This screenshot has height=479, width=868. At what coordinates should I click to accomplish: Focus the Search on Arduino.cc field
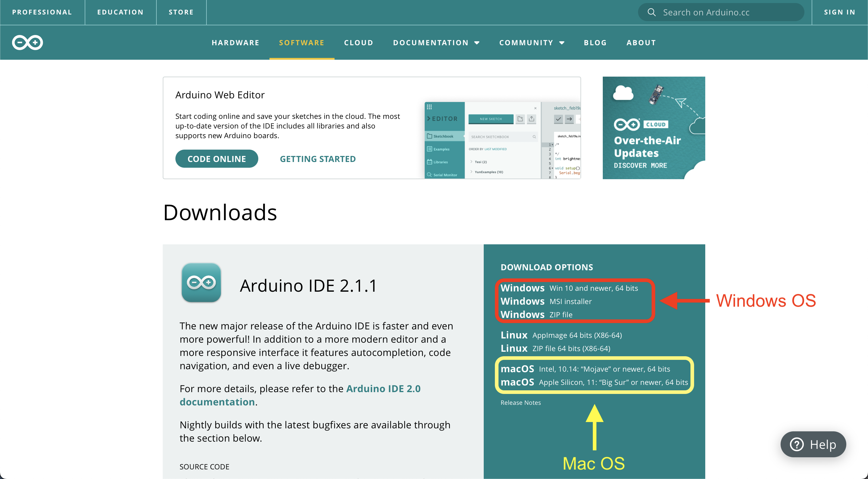[x=721, y=12]
